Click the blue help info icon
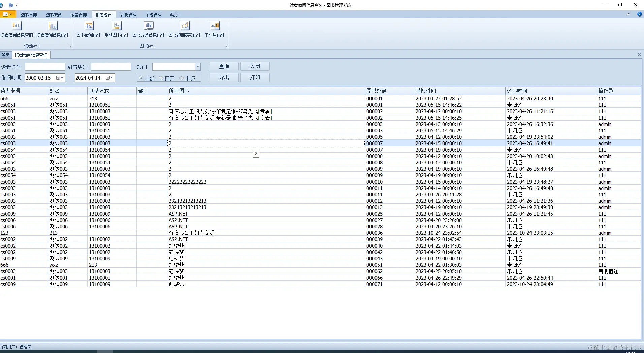 [639, 14]
